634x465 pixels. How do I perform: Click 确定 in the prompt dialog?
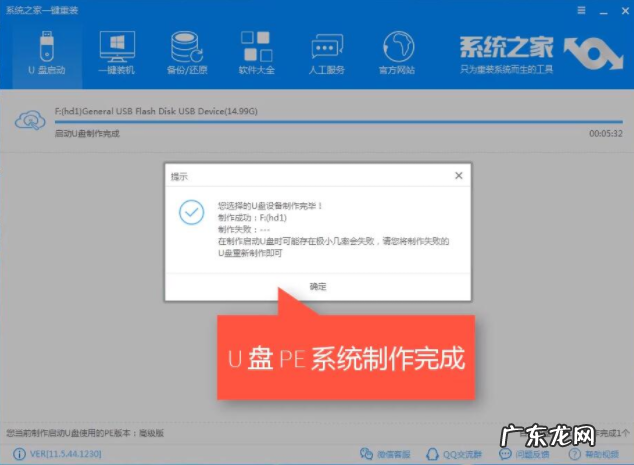(318, 287)
